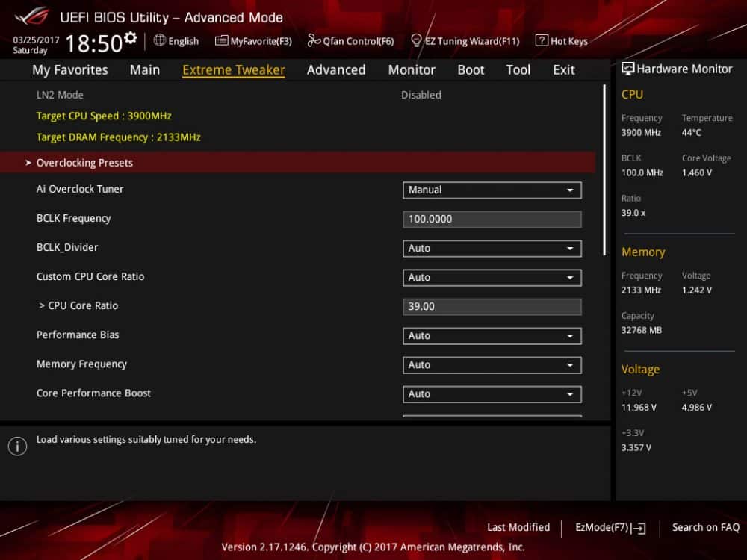Click the +3.3V 3.357 V reading
Image resolution: width=747 pixels, height=560 pixels.
(636, 447)
